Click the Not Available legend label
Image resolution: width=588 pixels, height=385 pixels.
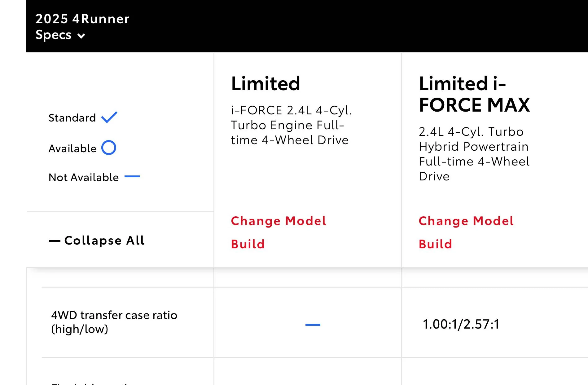84,177
